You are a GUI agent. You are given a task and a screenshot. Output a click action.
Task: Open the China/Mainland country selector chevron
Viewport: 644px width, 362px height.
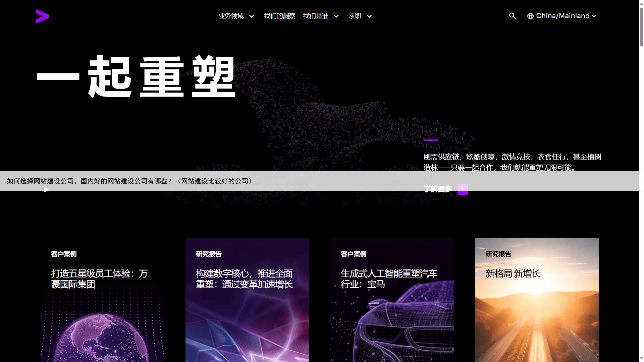click(x=594, y=16)
